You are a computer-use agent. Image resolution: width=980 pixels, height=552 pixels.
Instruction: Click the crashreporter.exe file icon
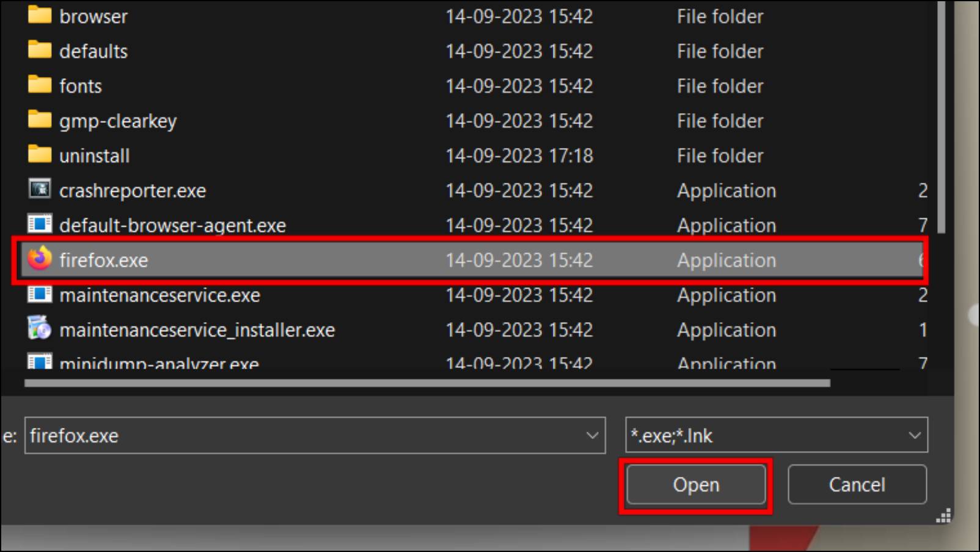coord(40,189)
